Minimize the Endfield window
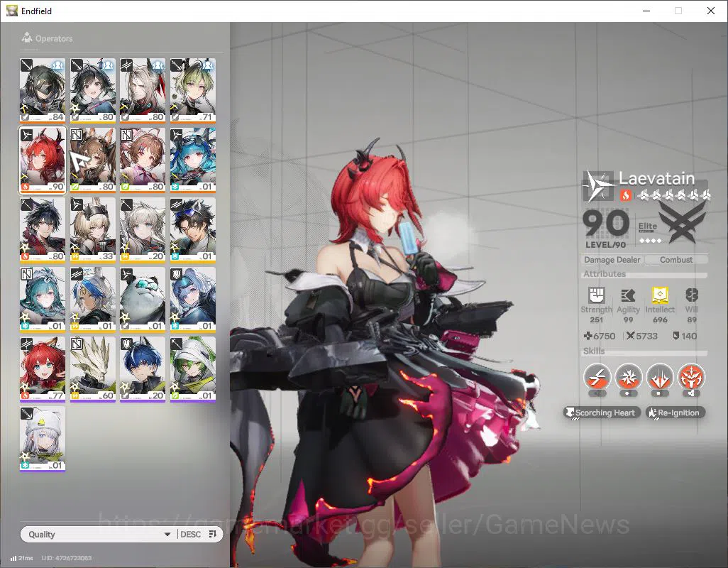728x568 pixels. [646, 11]
